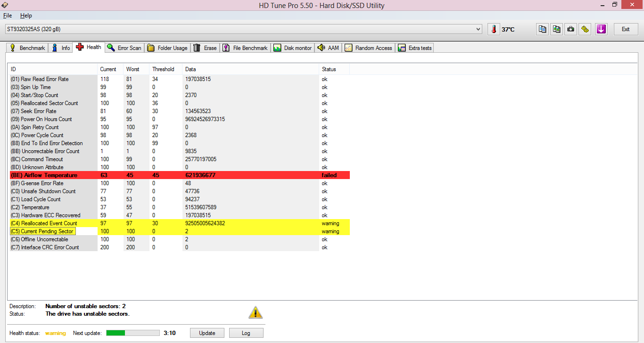Select the (09) Power On Hours Count row
Viewport: 644px width, 343px height.
coord(180,119)
